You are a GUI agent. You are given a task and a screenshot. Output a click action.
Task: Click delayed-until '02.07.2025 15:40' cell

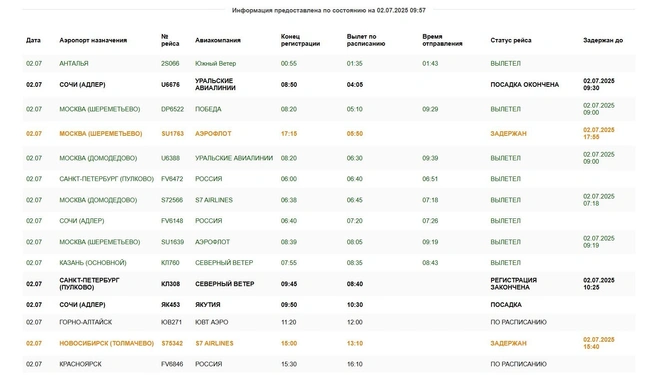click(x=599, y=343)
